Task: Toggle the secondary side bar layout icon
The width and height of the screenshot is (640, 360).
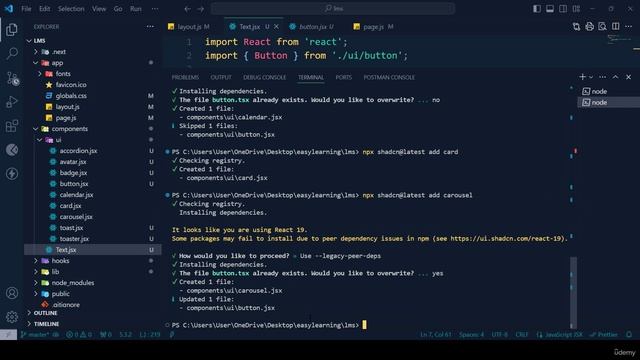Action: 563,9
